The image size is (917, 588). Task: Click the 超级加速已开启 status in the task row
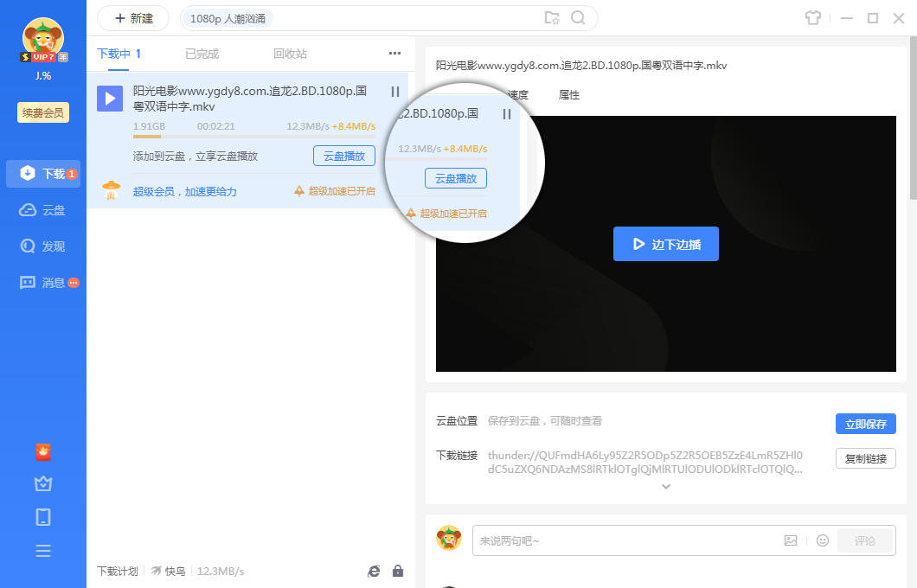click(x=335, y=191)
